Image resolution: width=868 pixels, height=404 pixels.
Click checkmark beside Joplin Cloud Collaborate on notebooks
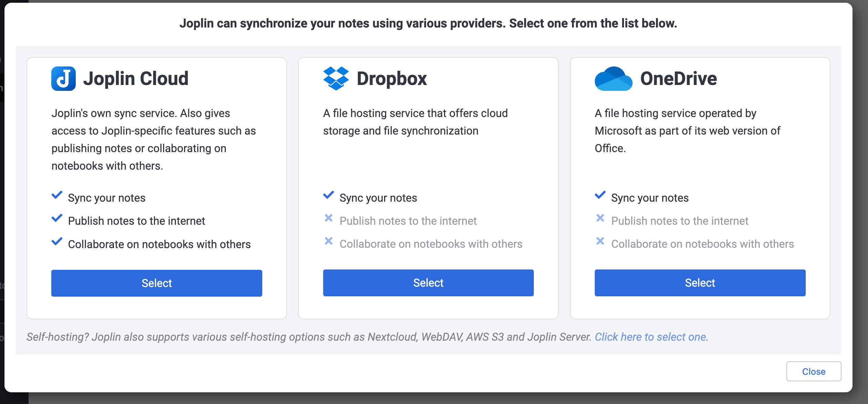[x=57, y=241]
